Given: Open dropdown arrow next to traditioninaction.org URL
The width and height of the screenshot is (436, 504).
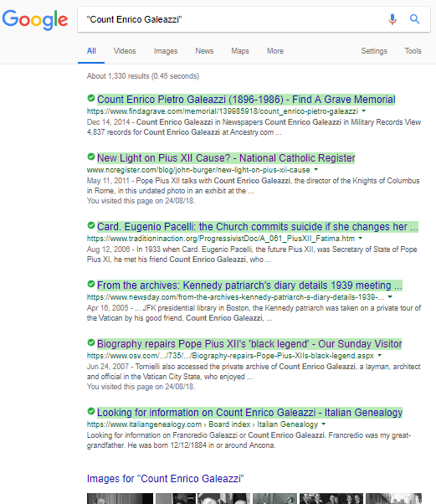Looking at the screenshot, I should [x=360, y=238].
